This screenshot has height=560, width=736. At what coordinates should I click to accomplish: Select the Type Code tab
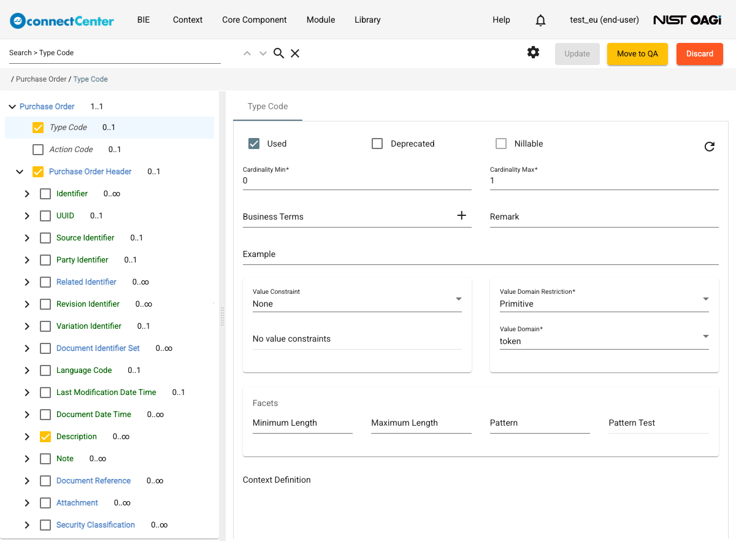click(x=268, y=106)
